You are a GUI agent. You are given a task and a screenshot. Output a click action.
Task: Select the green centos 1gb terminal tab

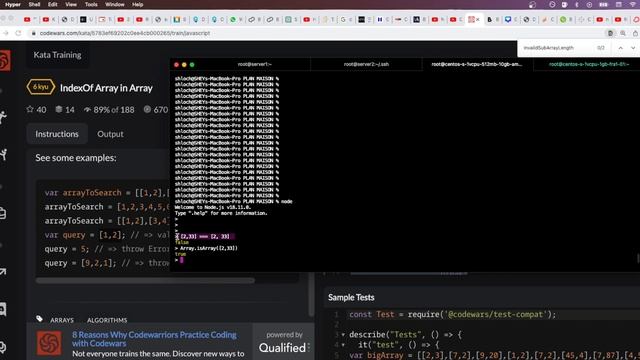pos(588,64)
